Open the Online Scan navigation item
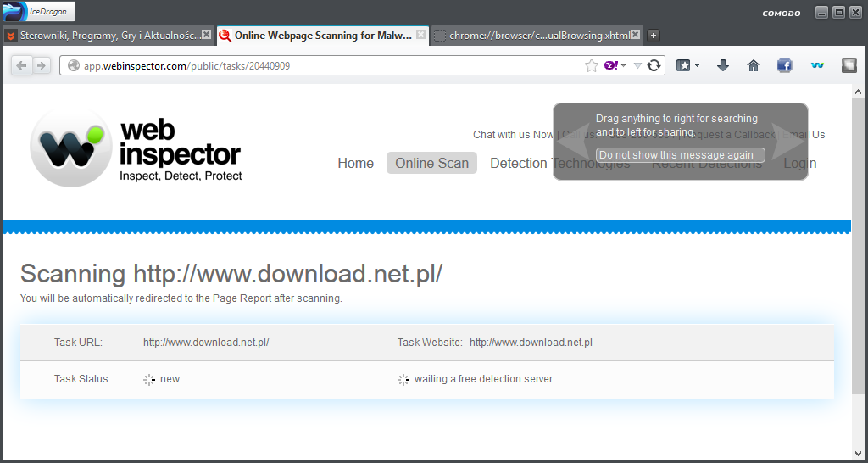 [431, 163]
